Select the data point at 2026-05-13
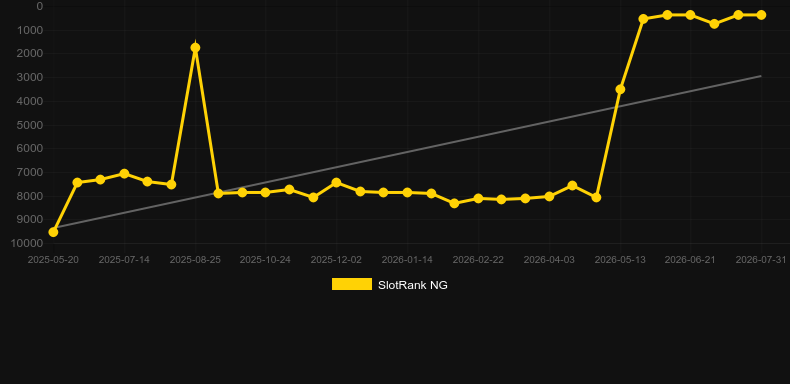790x384 pixels. 620,89
